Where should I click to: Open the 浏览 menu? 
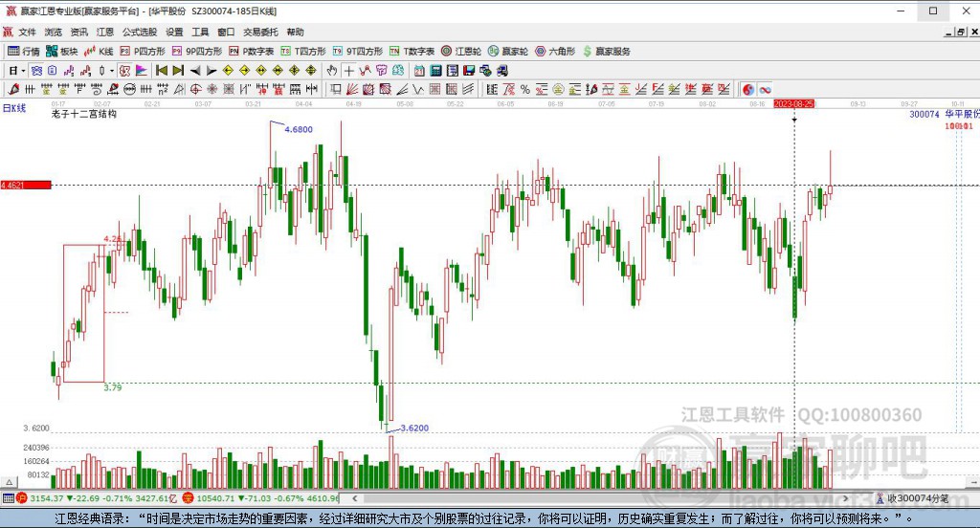tap(54, 32)
